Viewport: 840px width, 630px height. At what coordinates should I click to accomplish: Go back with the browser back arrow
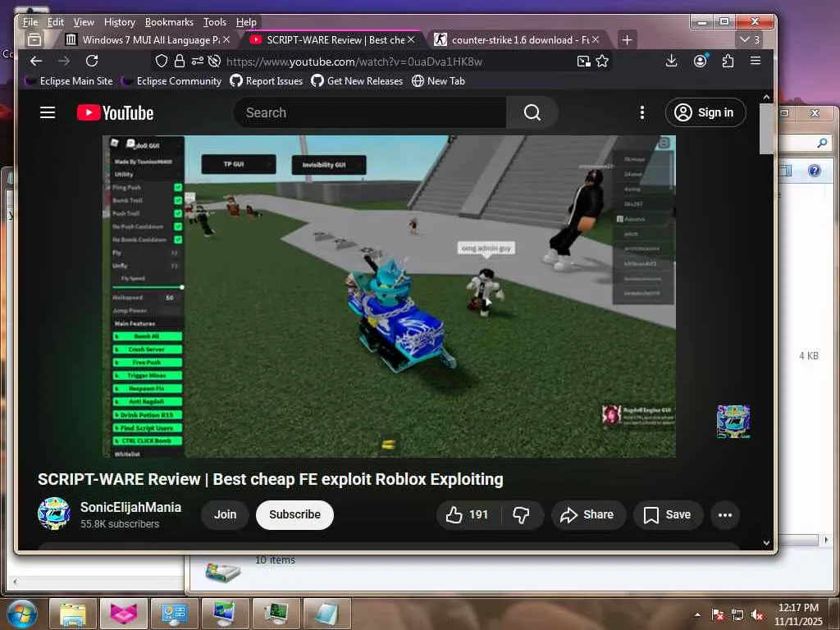(x=36, y=61)
